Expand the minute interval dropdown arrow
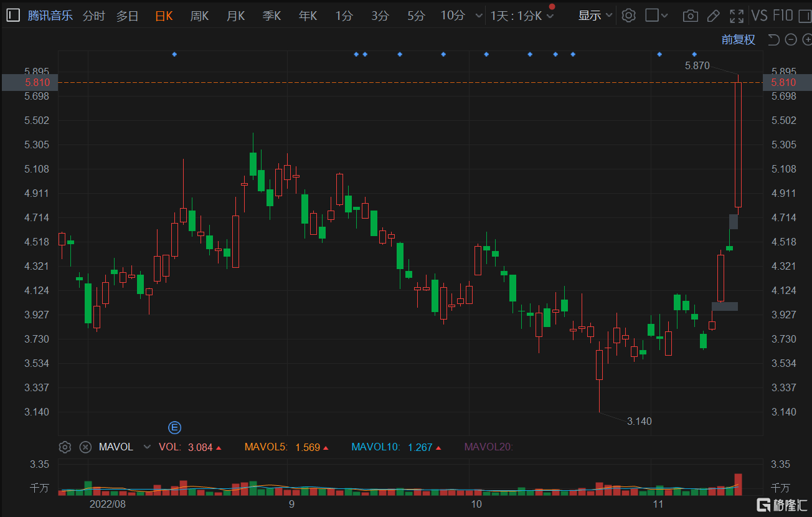Image resolution: width=812 pixels, height=517 pixels. click(x=478, y=16)
